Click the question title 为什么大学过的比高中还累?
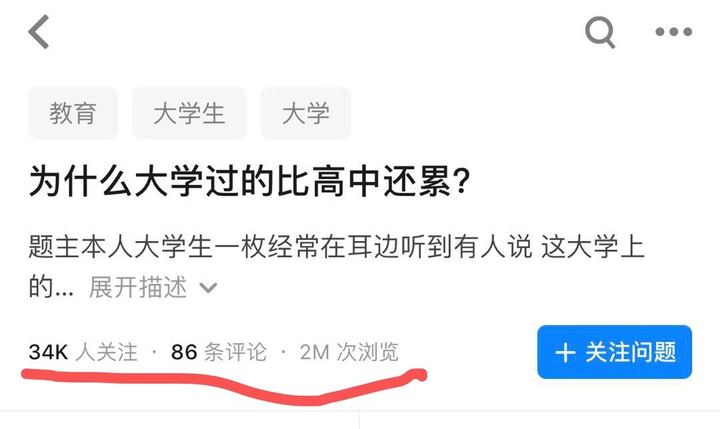 [250, 181]
